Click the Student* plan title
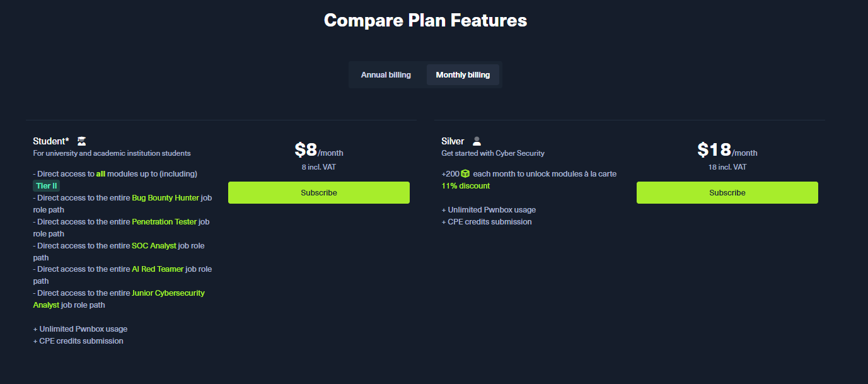The height and width of the screenshot is (384, 868). [x=50, y=141]
